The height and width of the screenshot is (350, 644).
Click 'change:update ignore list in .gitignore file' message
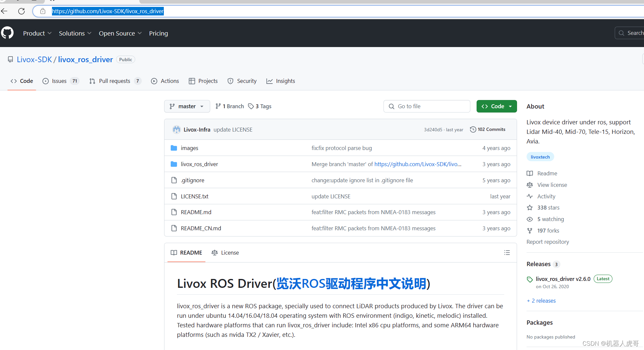(362, 180)
